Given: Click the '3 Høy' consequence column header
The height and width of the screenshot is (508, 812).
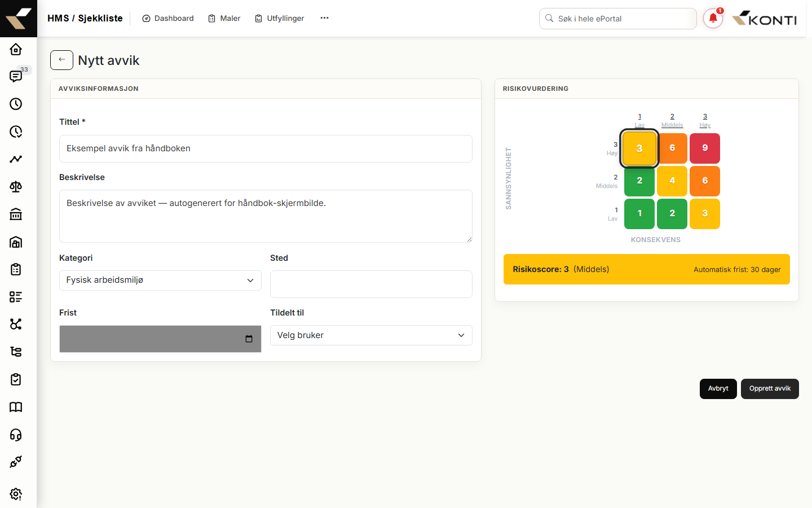Looking at the screenshot, I should click(705, 121).
